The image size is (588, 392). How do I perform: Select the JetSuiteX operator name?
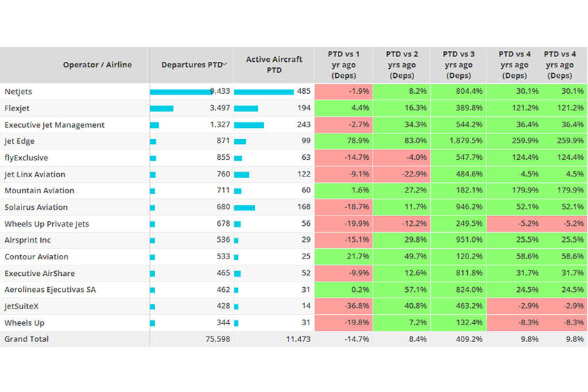22,306
